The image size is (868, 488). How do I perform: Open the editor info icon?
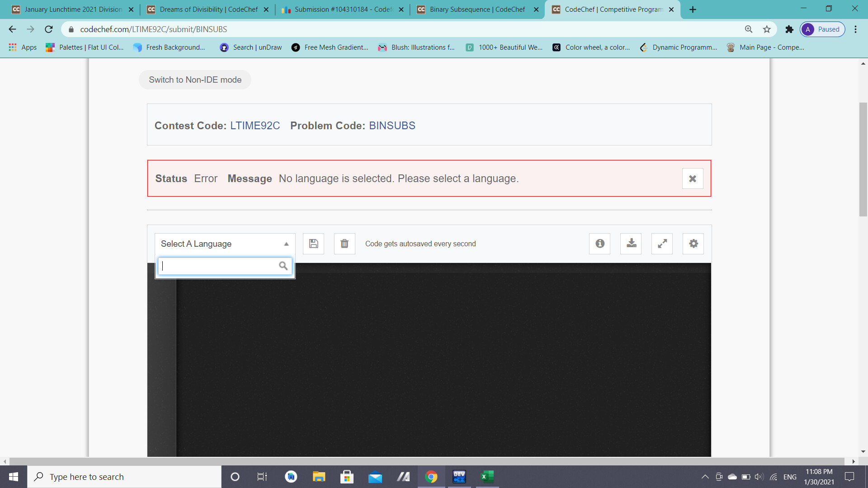599,244
